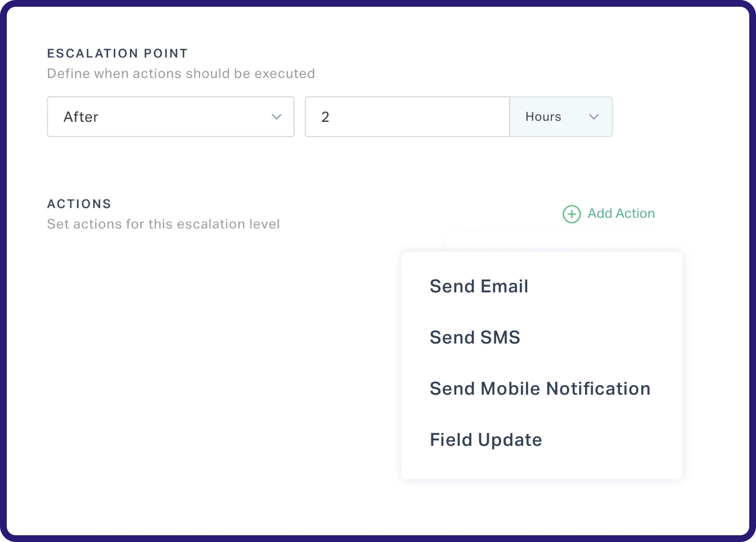
Task: Open the Hours unit dropdown label
Action: (543, 117)
